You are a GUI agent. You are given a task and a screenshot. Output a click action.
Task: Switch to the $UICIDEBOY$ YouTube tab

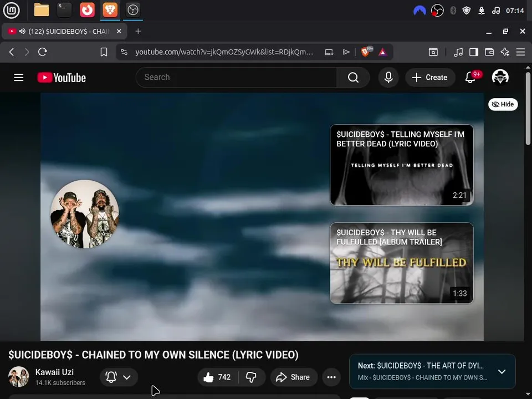point(64,31)
